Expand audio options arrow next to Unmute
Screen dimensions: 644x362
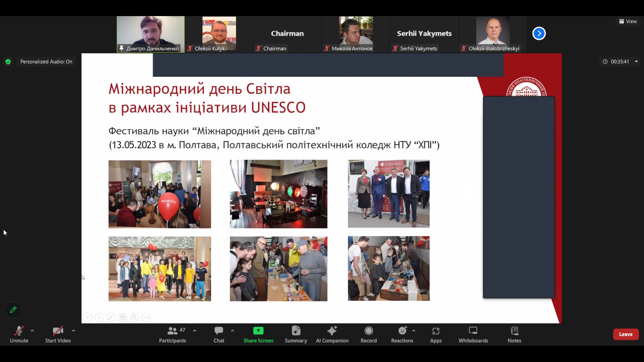pyautogui.click(x=32, y=330)
